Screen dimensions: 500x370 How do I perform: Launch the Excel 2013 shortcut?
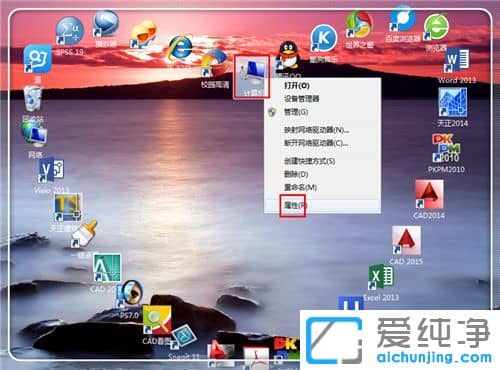381,277
